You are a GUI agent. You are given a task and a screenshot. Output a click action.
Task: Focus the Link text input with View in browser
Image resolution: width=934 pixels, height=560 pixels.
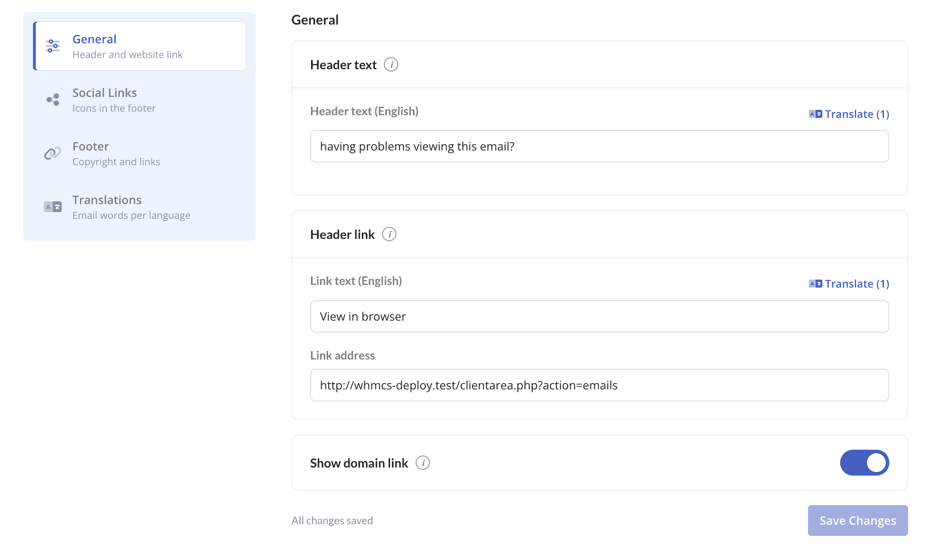point(600,317)
